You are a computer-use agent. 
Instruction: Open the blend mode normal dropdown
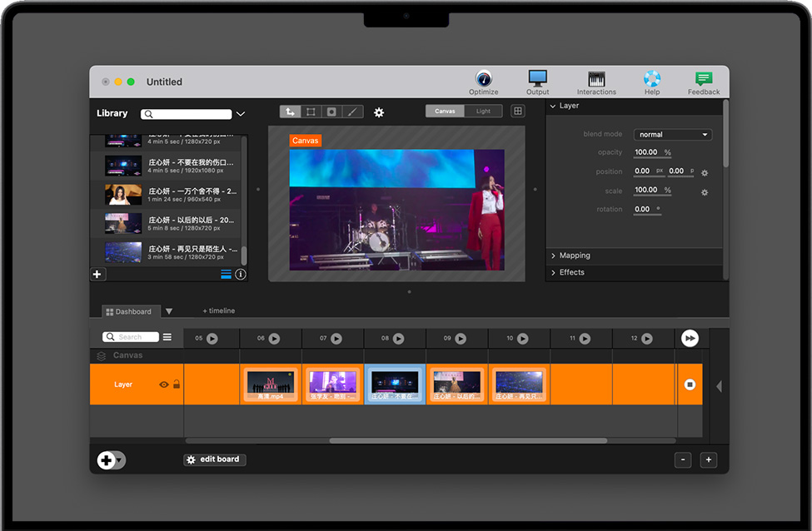[x=673, y=135]
